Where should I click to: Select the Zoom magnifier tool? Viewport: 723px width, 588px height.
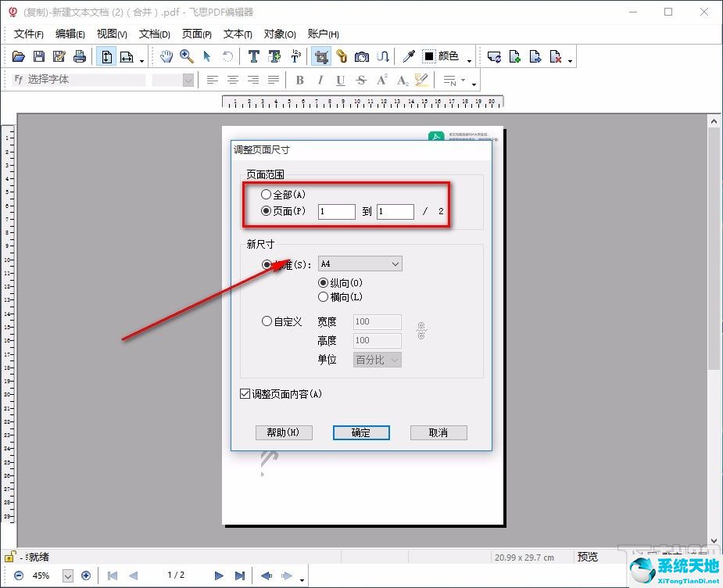(186, 56)
